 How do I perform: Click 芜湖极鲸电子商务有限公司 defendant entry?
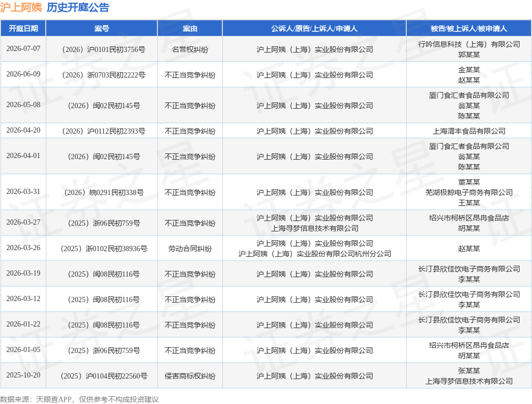click(469, 192)
